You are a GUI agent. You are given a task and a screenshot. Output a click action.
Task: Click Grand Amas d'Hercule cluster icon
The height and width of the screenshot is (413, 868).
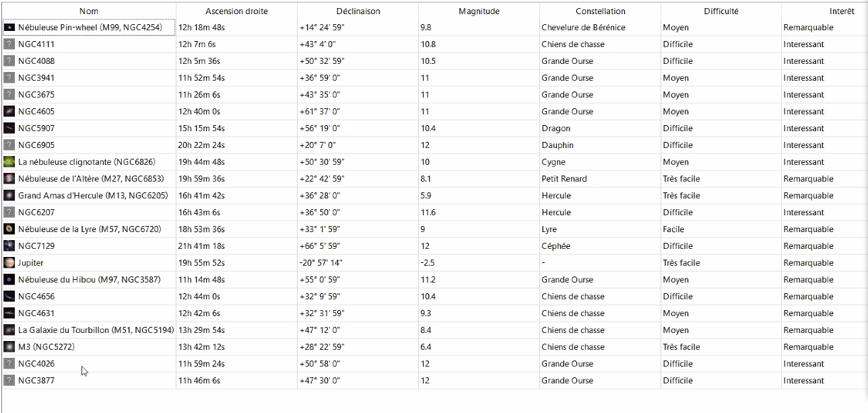pyautogui.click(x=9, y=196)
